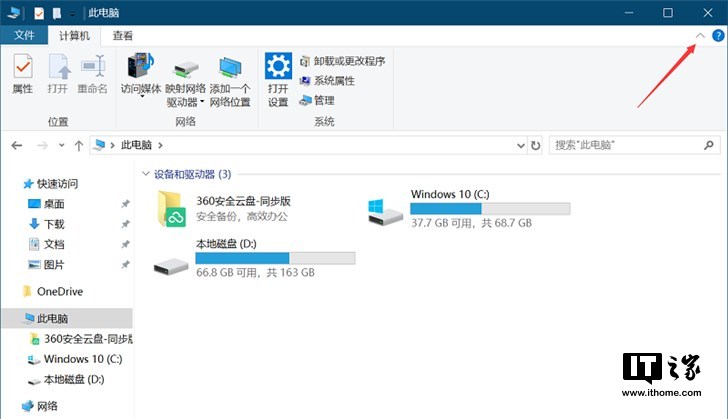The height and width of the screenshot is (419, 728).
Task: Switch to the 计算机 ribbon tab
Action: point(74,36)
